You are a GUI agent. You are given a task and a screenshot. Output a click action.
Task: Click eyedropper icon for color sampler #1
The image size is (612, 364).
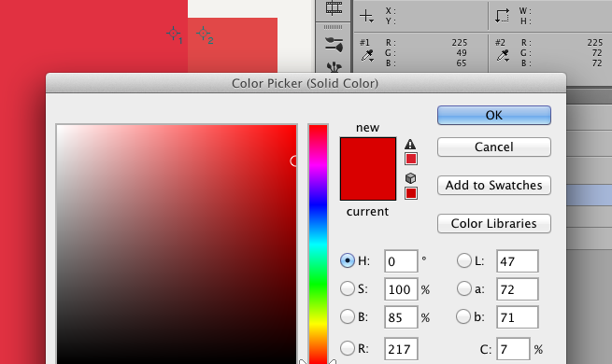click(x=368, y=56)
